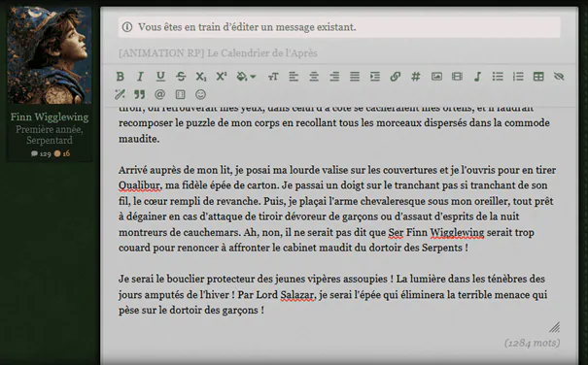Insert a hashtag anchor
Screen dimensions: 588x365
coord(416,77)
